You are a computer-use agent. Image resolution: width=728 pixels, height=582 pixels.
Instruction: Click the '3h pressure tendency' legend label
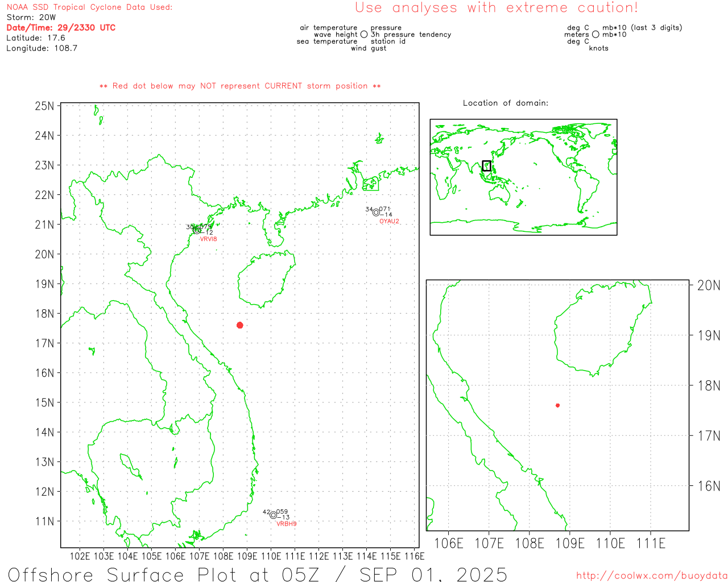(x=411, y=35)
